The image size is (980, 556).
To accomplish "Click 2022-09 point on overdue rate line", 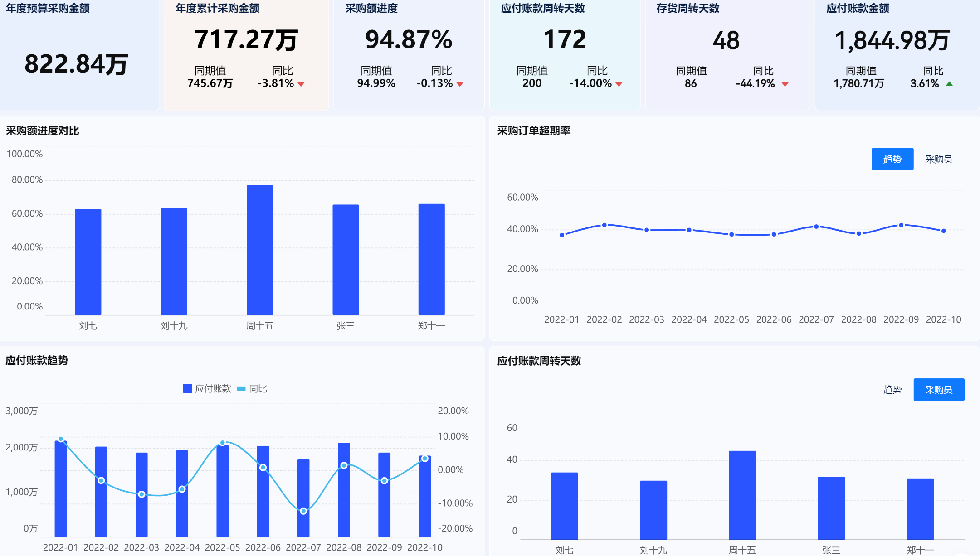I will click(x=901, y=225).
